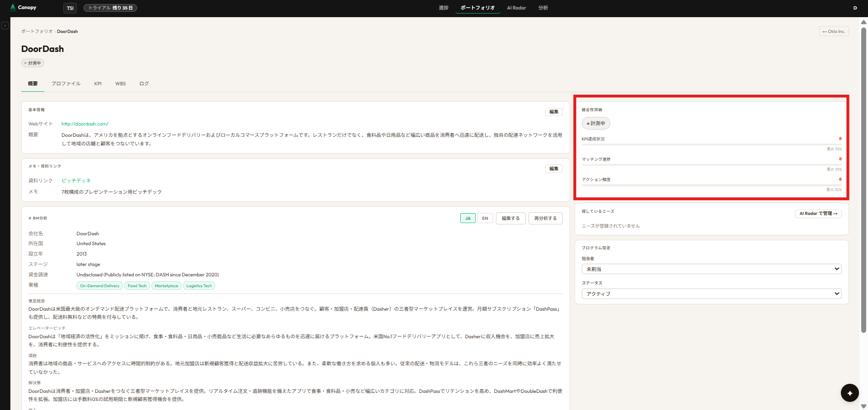The height and width of the screenshot is (410, 868).
Task: Open ポートフォリオ in the top navigation
Action: tap(477, 8)
